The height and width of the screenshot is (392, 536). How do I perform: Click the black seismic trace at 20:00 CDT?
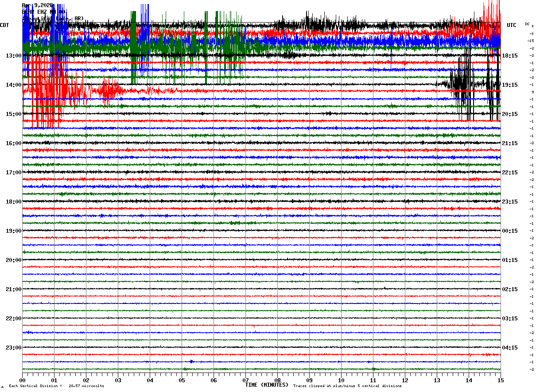[261, 260]
